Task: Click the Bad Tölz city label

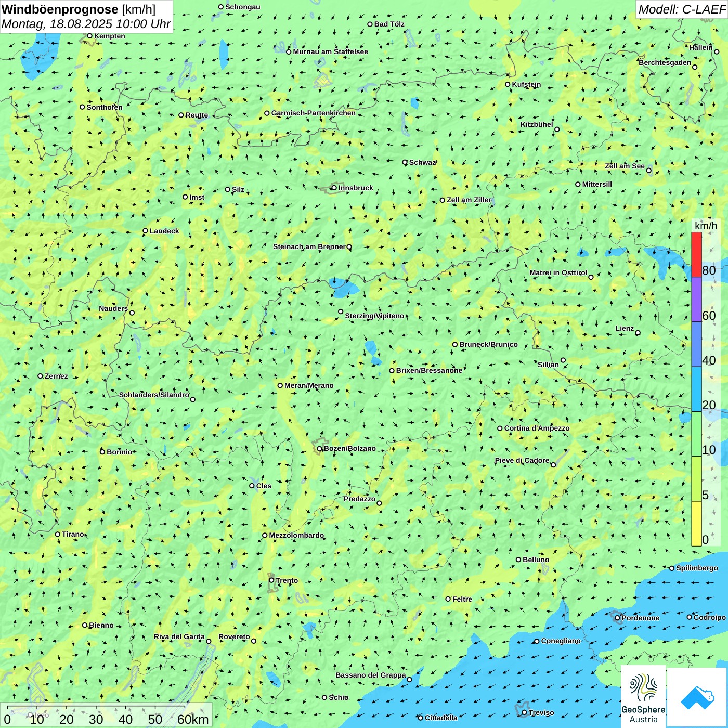Action: [389, 24]
